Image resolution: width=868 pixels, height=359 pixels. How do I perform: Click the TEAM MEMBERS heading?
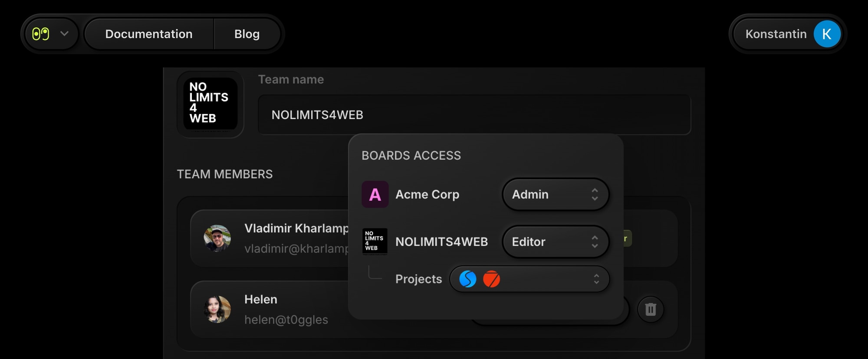pos(225,174)
